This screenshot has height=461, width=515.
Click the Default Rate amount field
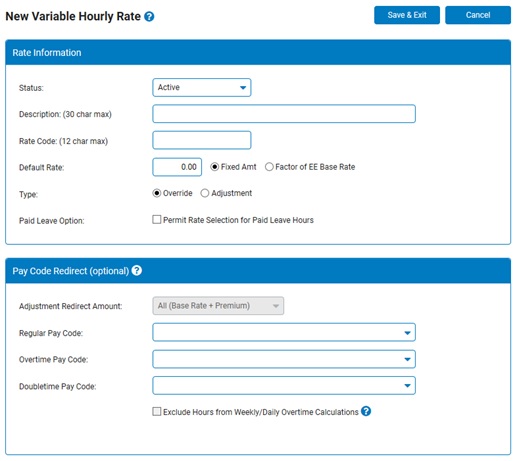[177, 167]
